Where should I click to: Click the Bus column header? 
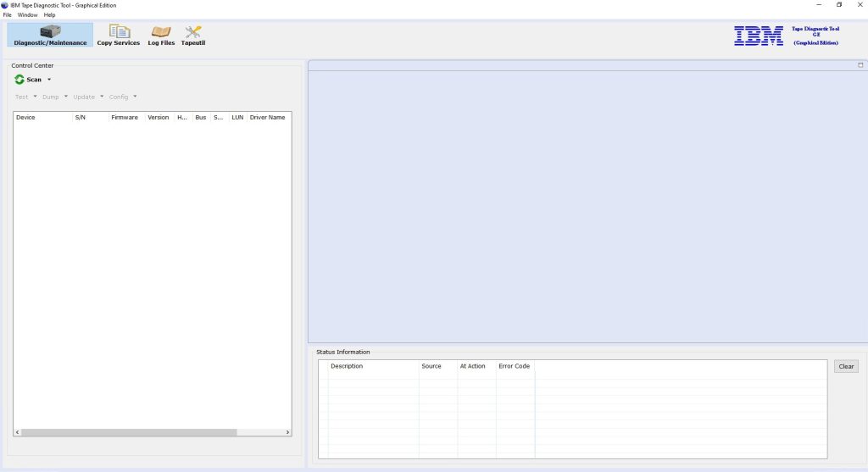(201, 117)
